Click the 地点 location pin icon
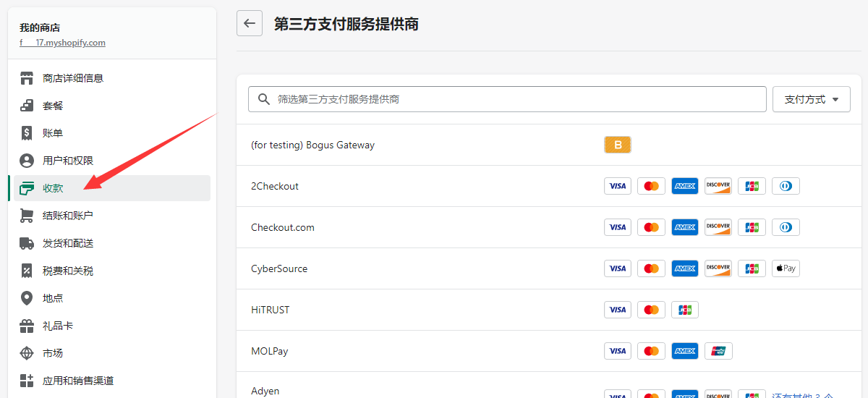Image resolution: width=868 pixels, height=398 pixels. click(27, 298)
